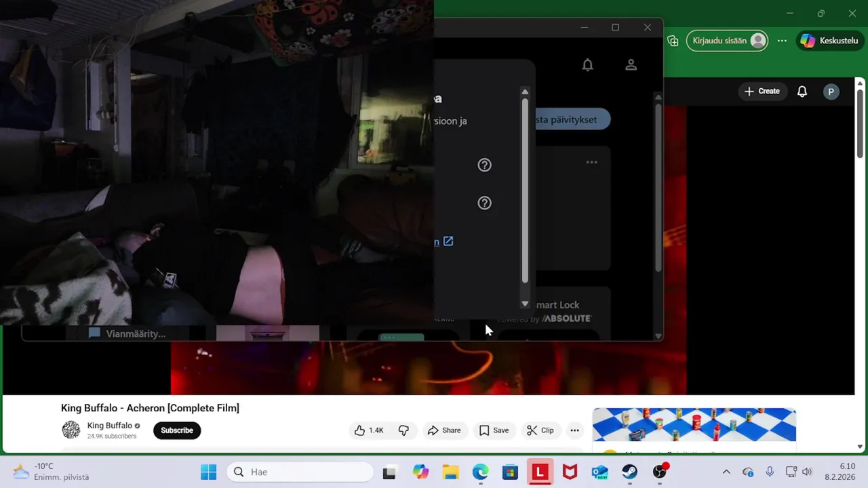Clip the YouTube video
Image resolution: width=868 pixels, height=488 pixels.
[540, 430]
